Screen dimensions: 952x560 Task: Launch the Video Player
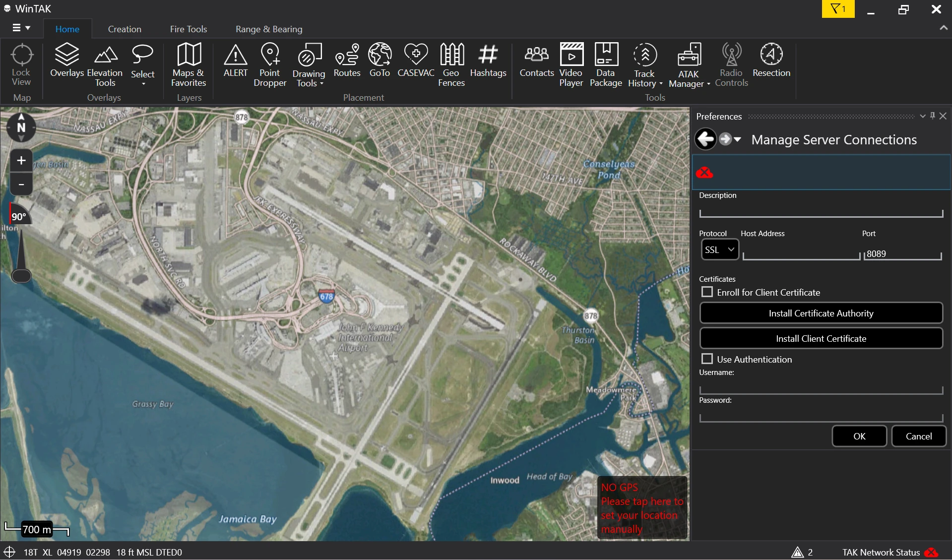click(x=571, y=65)
